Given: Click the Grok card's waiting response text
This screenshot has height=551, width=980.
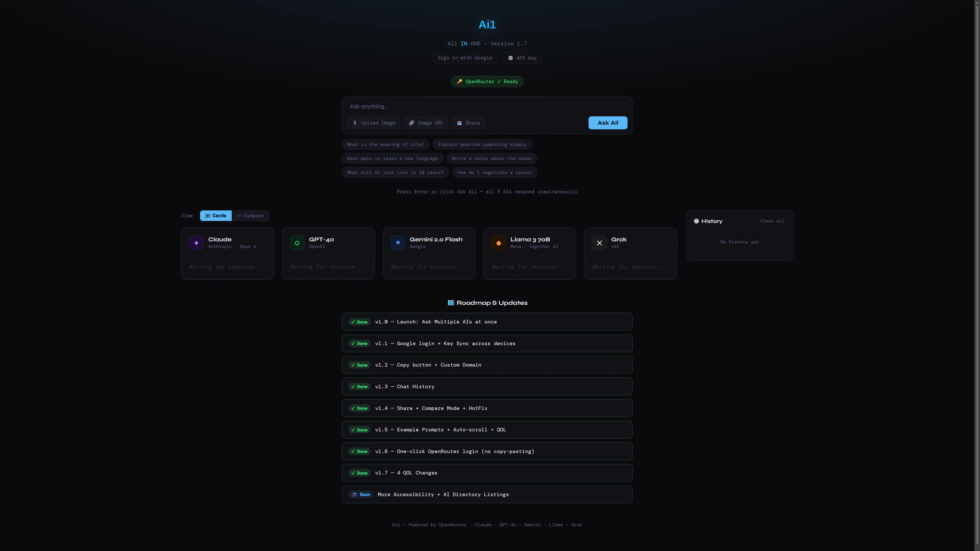Looking at the screenshot, I should coord(629,267).
